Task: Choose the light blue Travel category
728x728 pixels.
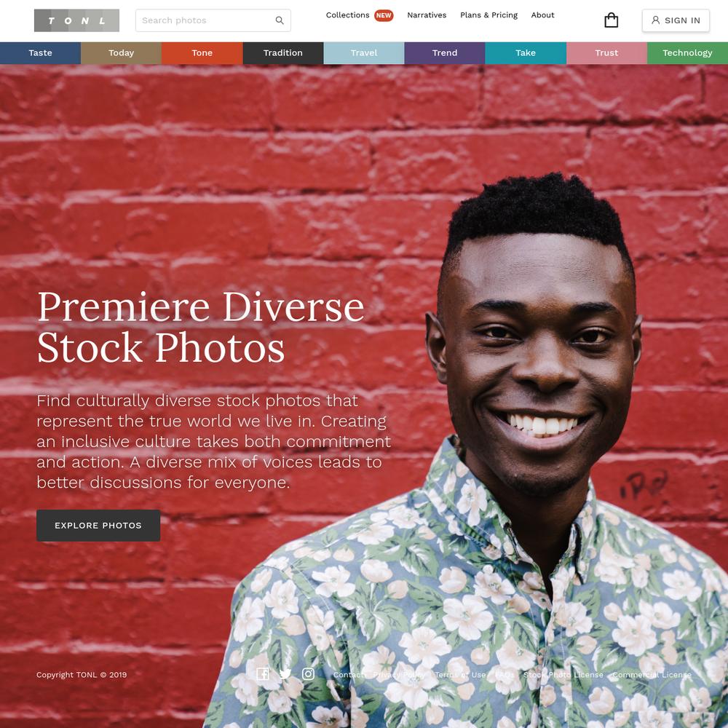Action: [364, 53]
